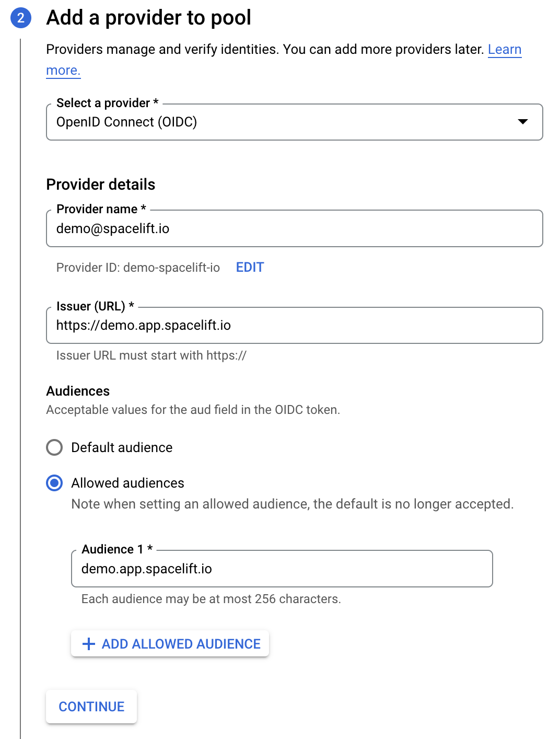Click EDIT next to Provider ID

click(250, 267)
